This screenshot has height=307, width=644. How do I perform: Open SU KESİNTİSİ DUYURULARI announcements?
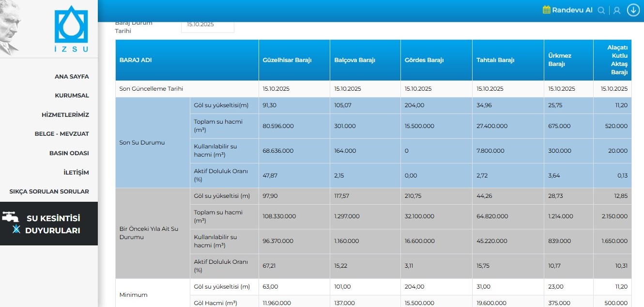click(x=53, y=225)
